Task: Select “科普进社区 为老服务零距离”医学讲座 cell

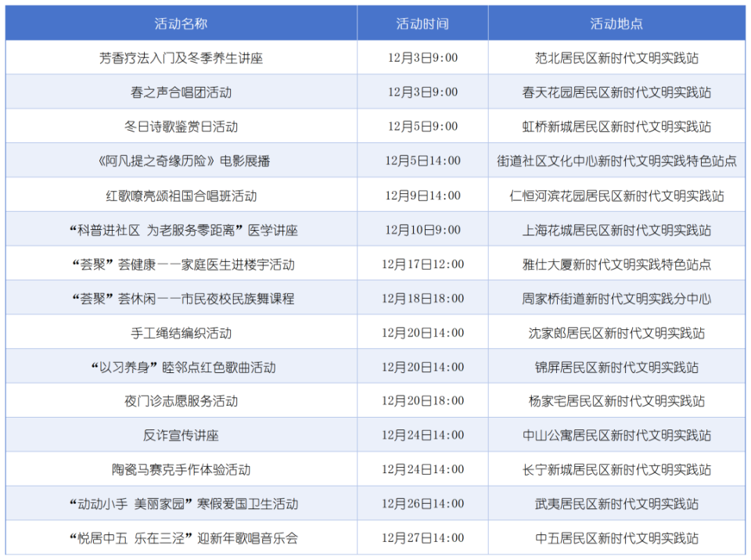Action: coord(181,230)
